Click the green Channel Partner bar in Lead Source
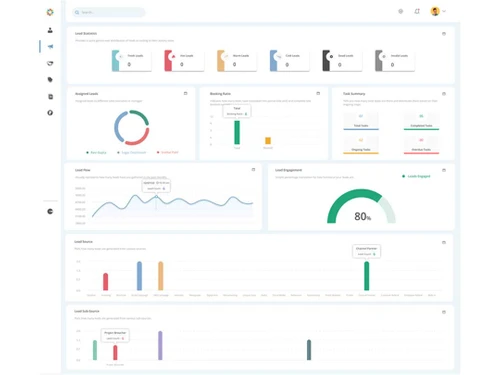 (367, 276)
